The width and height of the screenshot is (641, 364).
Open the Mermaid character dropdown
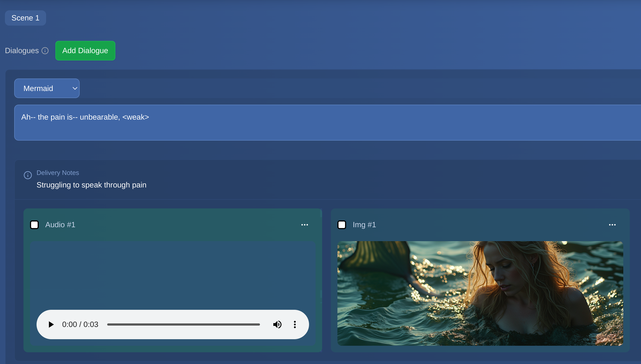coord(44,88)
